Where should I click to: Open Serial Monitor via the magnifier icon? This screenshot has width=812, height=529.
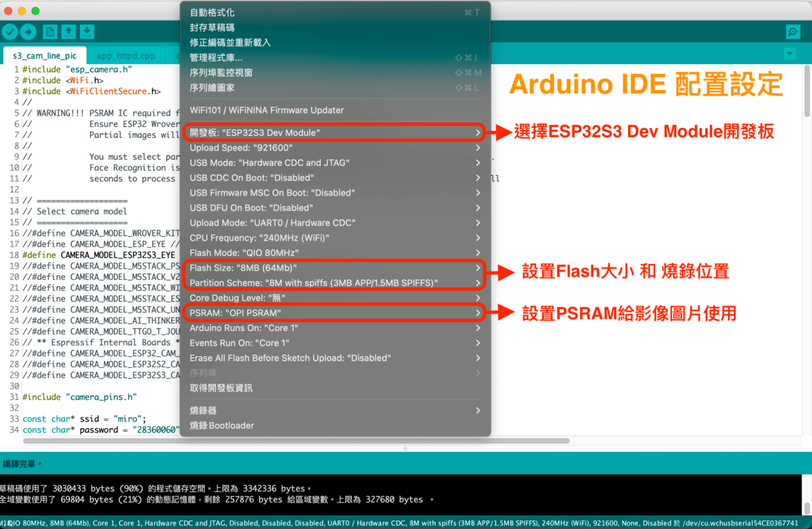[792, 31]
